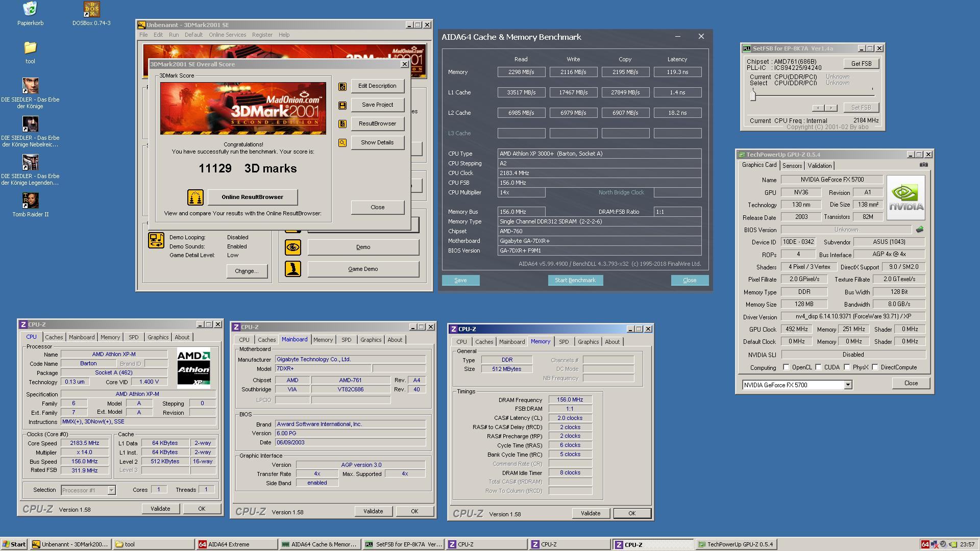Switch to the Validation tab in GPU-Z

819,166
